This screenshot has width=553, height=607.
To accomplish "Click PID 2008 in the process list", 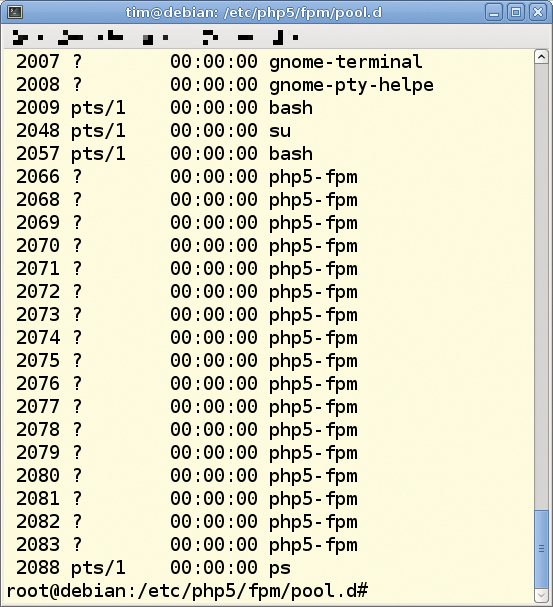I will [38, 85].
